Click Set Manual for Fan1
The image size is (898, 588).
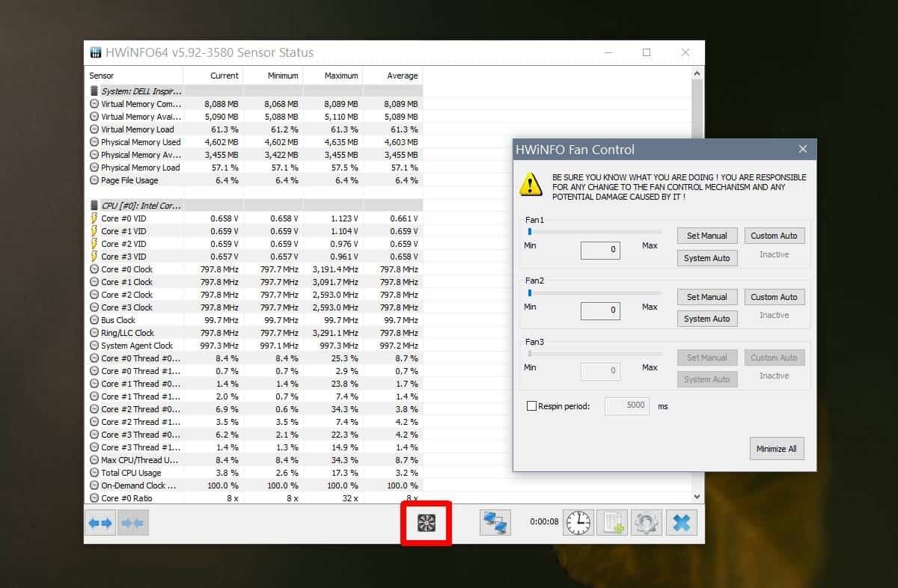706,235
